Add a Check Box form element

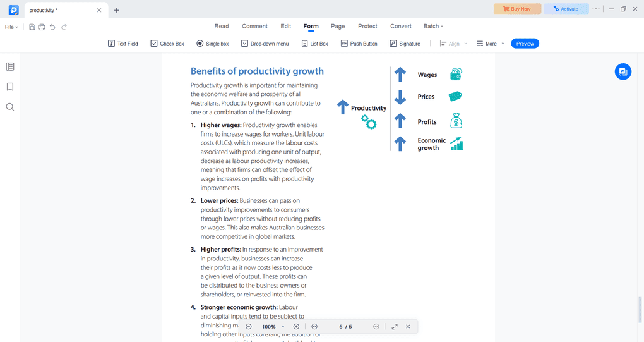pos(167,44)
